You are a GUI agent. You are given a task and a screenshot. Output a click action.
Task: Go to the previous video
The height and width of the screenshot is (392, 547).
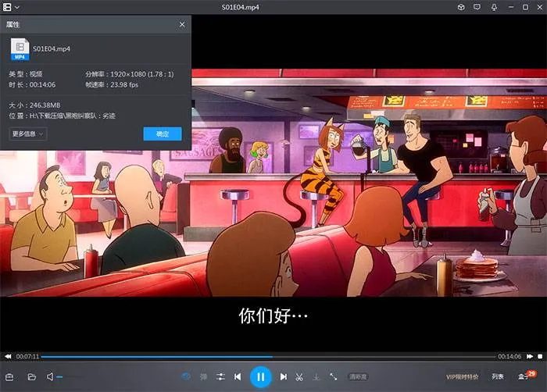pos(238,376)
